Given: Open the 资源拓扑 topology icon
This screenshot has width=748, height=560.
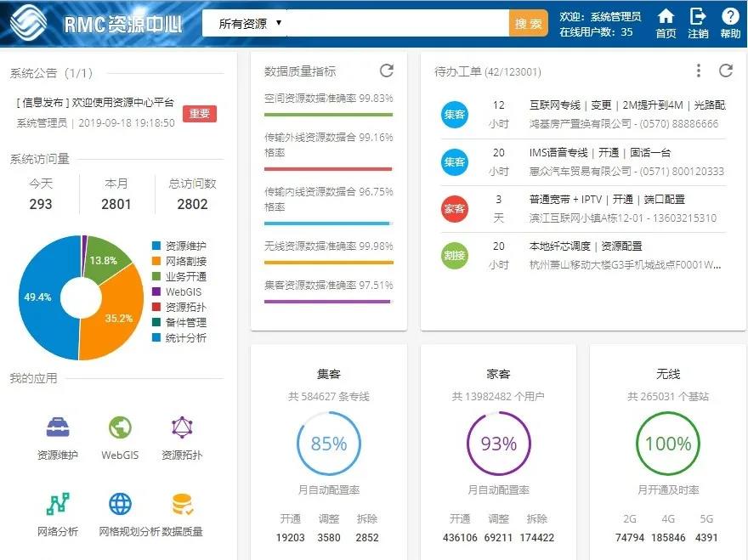Looking at the screenshot, I should pyautogui.click(x=182, y=427).
